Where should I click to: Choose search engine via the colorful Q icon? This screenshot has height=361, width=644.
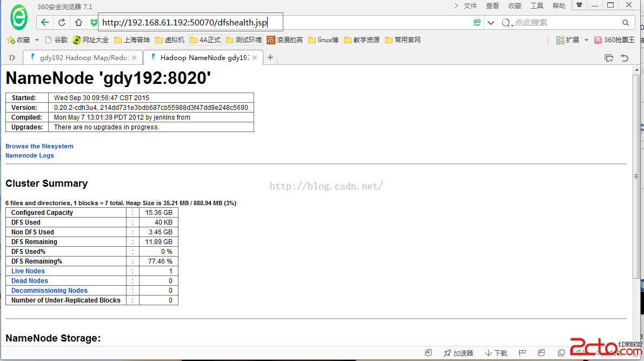507,23
